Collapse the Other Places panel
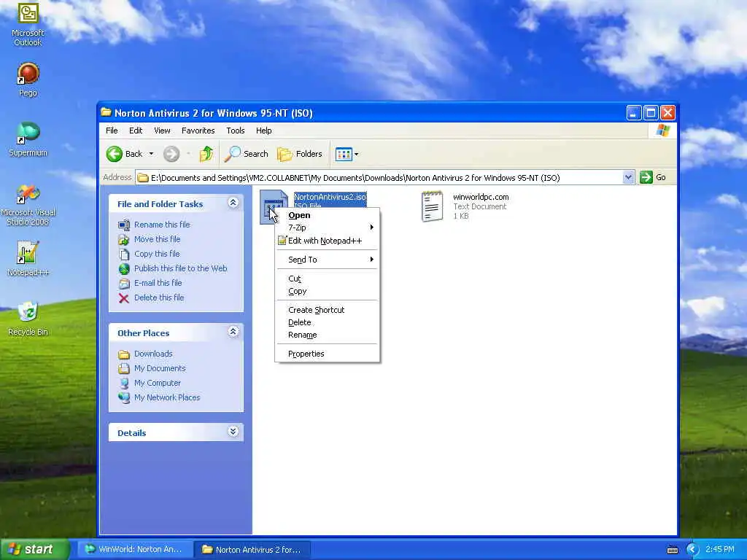The image size is (747, 560). [233, 332]
